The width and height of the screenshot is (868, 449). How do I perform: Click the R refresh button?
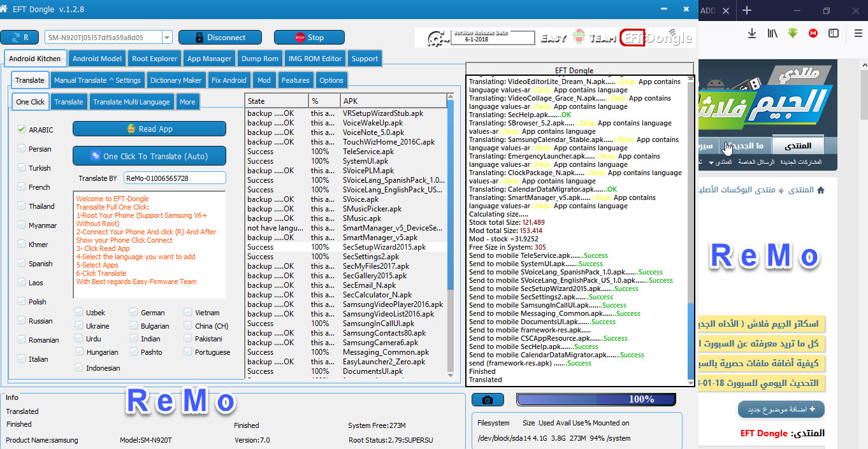pyautogui.click(x=20, y=38)
